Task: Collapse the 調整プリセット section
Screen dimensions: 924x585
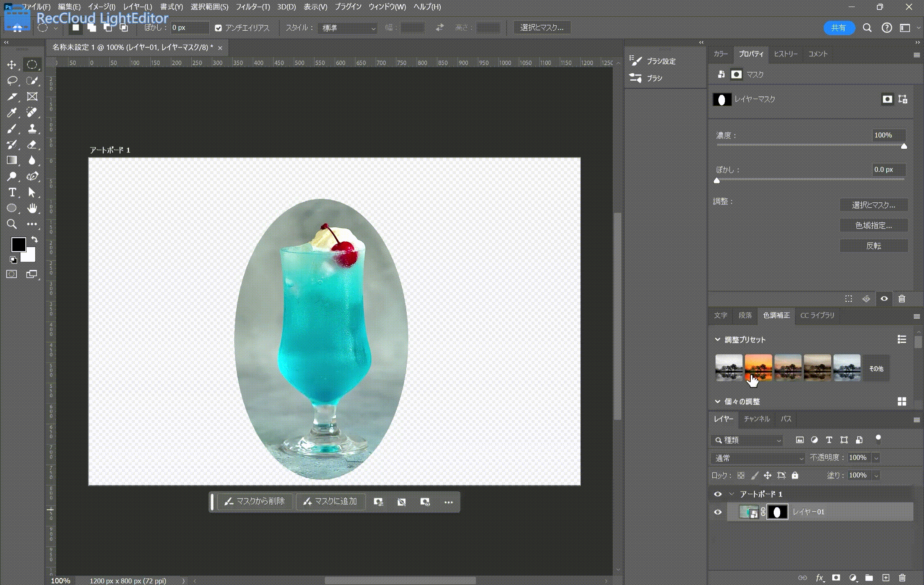Action: (x=717, y=339)
